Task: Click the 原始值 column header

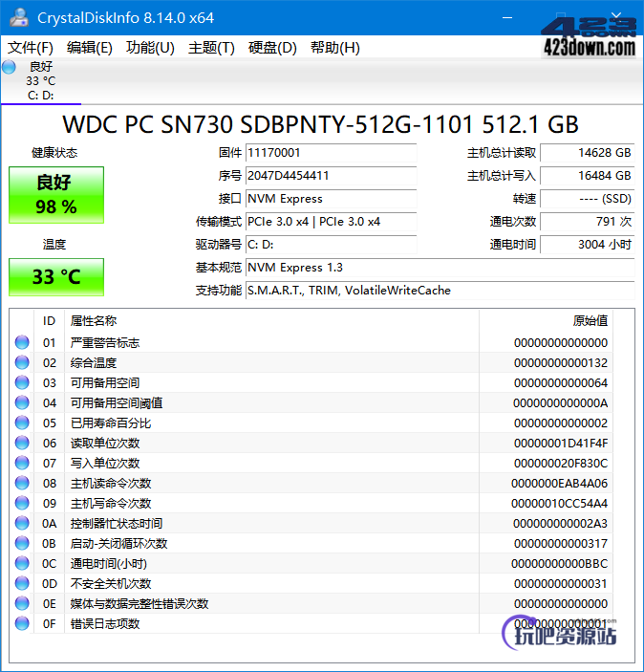Action: click(x=546, y=321)
